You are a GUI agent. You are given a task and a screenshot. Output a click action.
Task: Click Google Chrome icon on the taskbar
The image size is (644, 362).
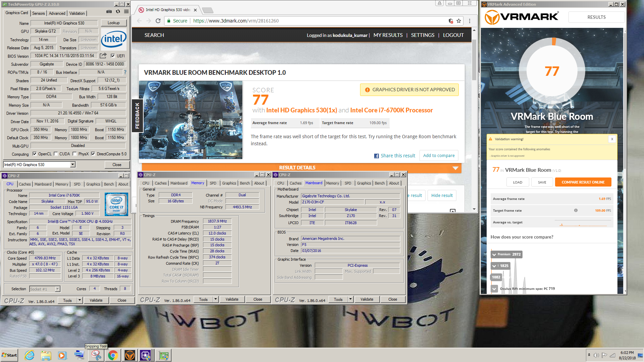coord(113,355)
